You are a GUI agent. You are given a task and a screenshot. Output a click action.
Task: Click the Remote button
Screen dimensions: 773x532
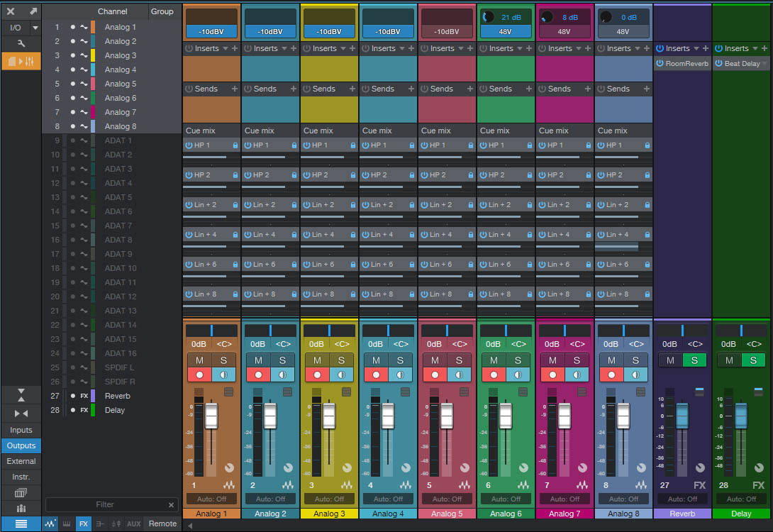tap(162, 523)
